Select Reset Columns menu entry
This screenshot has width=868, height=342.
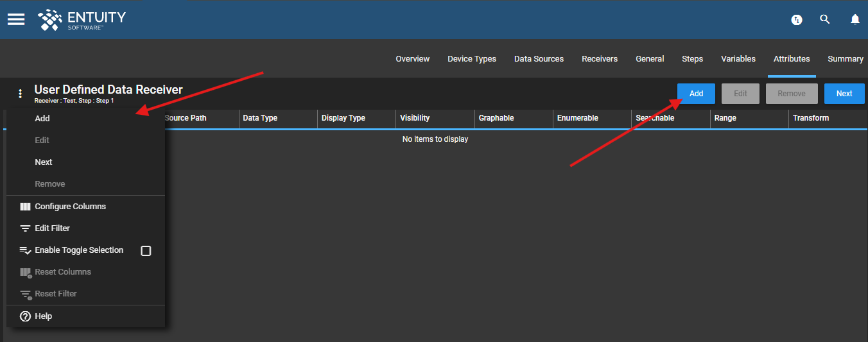[85, 272]
